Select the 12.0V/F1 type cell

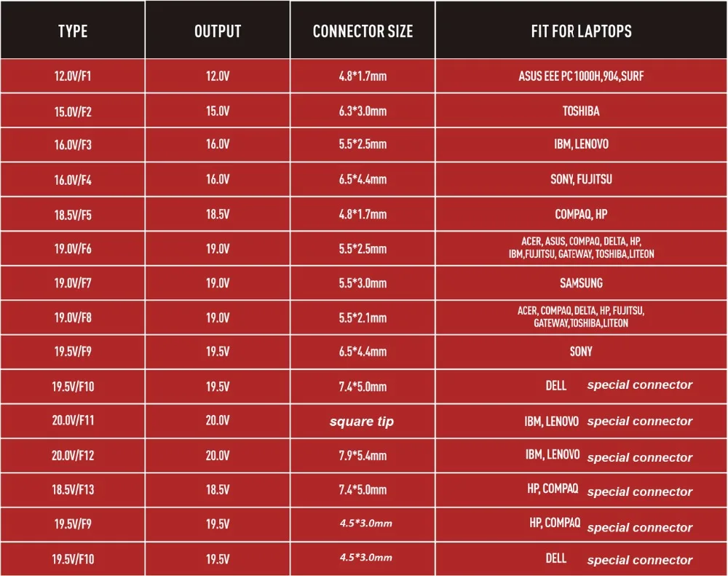[x=73, y=76]
